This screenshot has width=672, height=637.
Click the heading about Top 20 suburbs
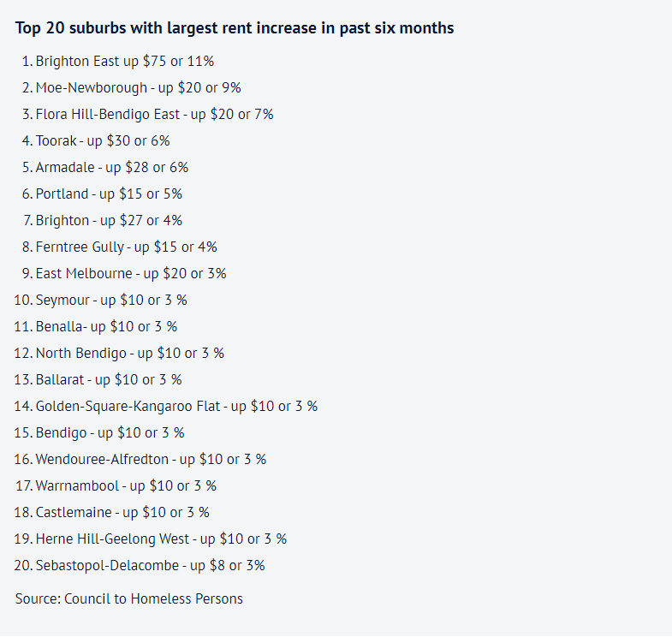coord(235,28)
